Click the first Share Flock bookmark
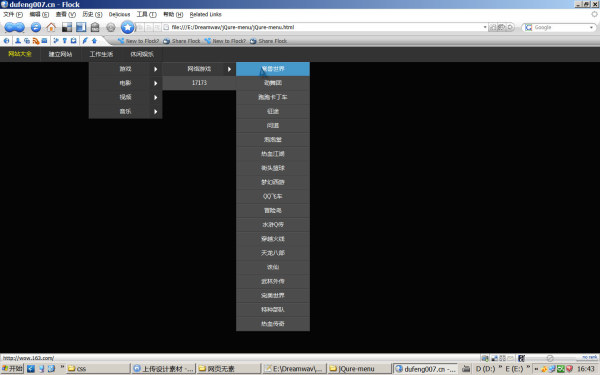The width and height of the screenshot is (600, 375). 182,41
